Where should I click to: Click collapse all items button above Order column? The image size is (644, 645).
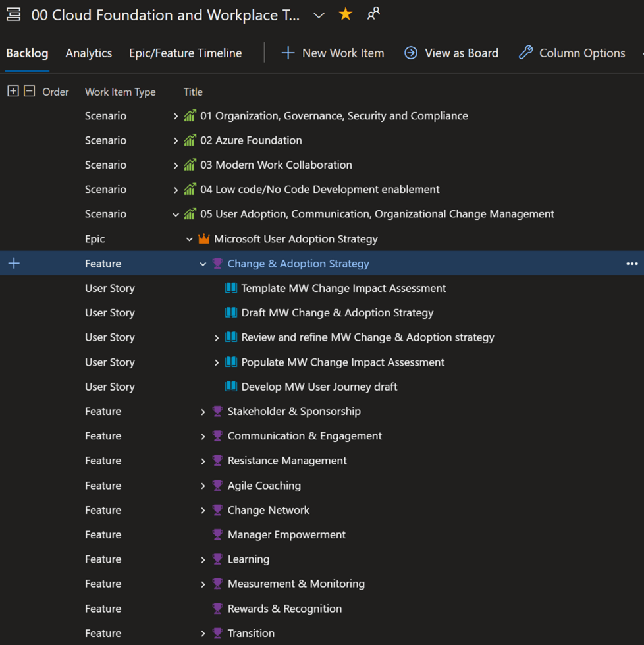click(27, 92)
